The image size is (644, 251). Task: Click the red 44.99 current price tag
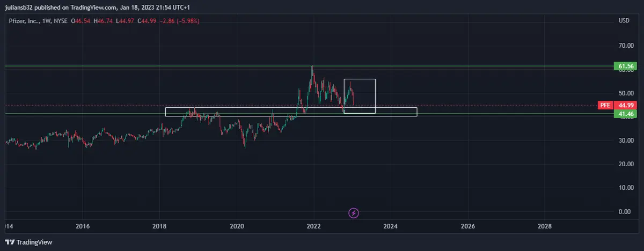[625, 105]
